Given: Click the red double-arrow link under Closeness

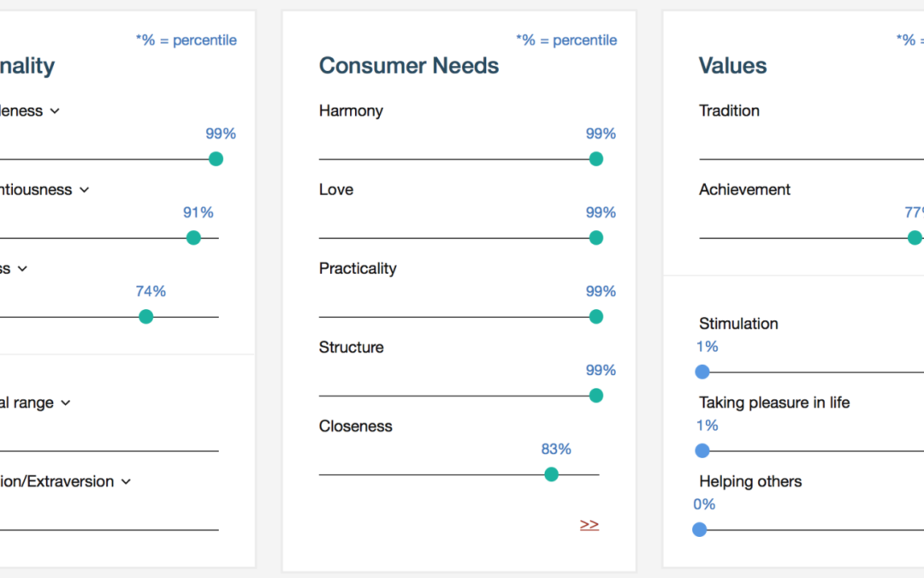Looking at the screenshot, I should [589, 525].
